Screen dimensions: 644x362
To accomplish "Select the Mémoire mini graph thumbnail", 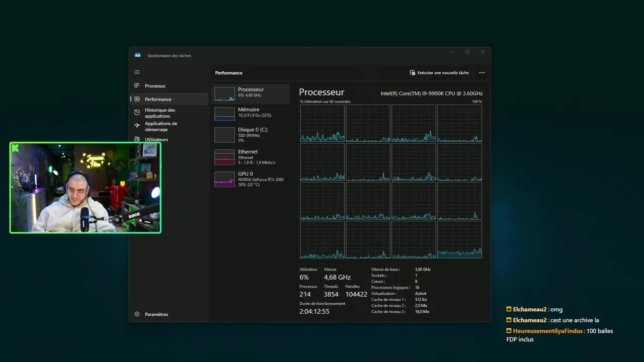I will pyautogui.click(x=224, y=114).
